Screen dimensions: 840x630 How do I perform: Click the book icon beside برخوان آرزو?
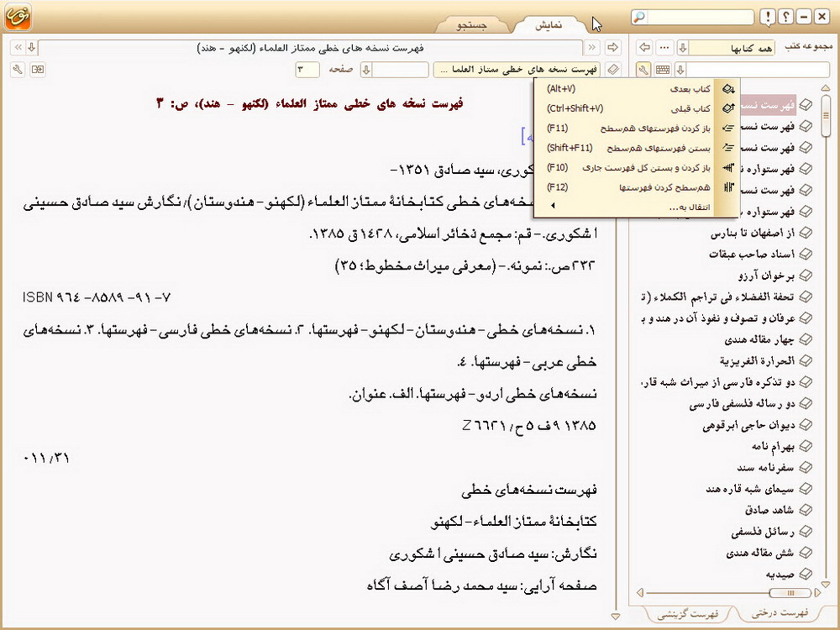tap(806, 276)
